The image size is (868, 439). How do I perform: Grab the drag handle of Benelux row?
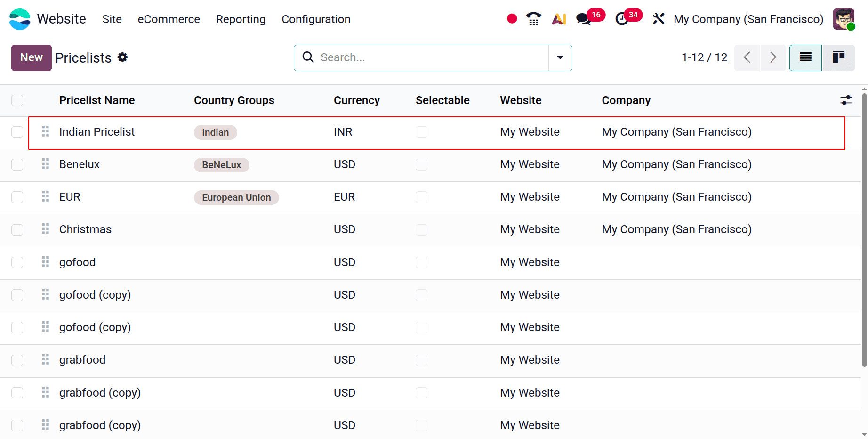click(x=45, y=164)
